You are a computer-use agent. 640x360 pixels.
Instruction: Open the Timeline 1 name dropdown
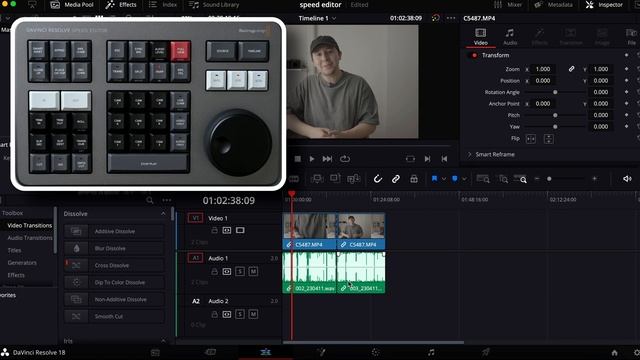317,18
